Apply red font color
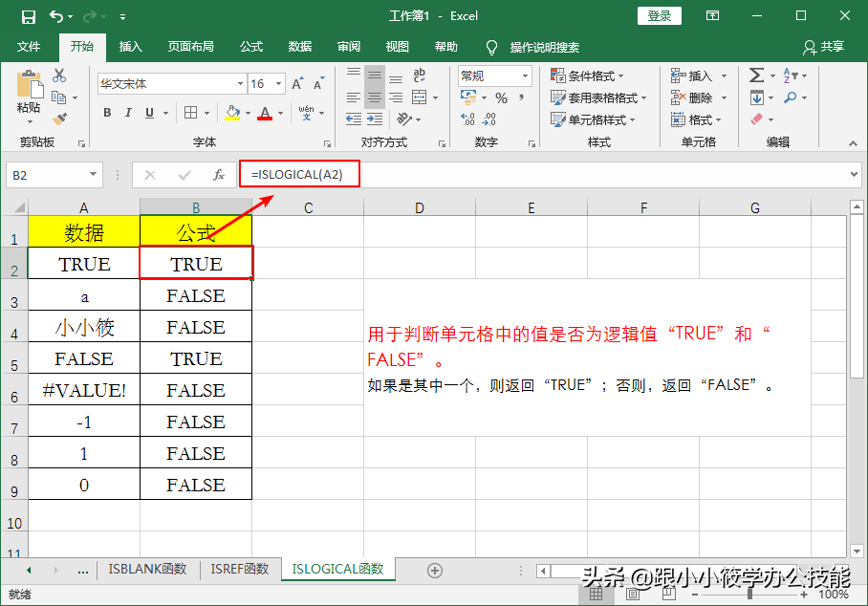The width and height of the screenshot is (868, 606). (265, 113)
